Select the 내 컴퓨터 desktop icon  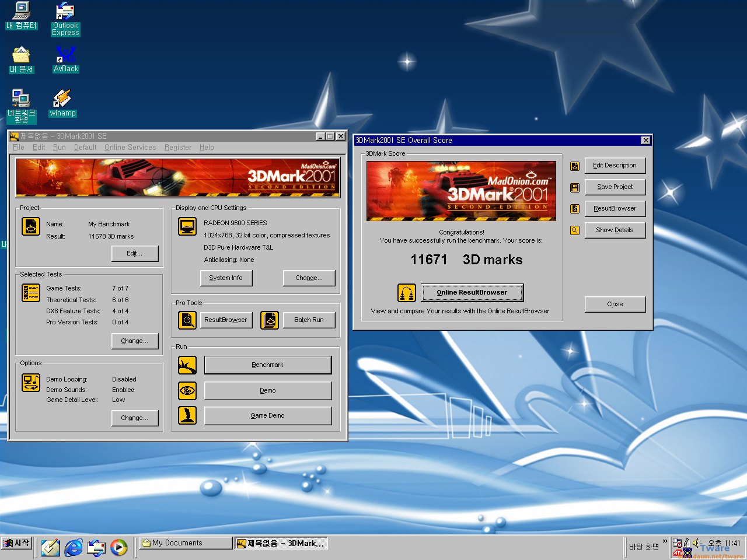coord(22,16)
